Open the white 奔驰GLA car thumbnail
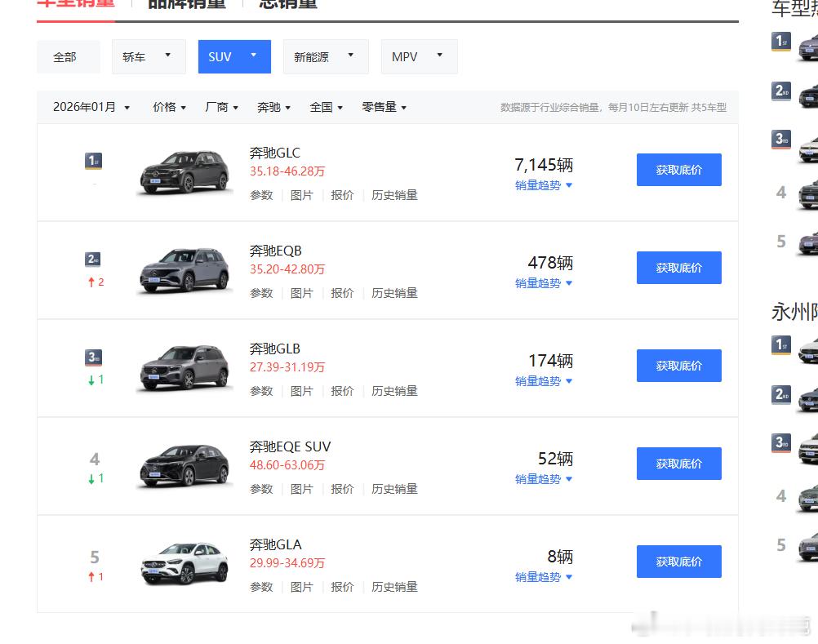This screenshot has height=644, width=818. click(x=184, y=564)
